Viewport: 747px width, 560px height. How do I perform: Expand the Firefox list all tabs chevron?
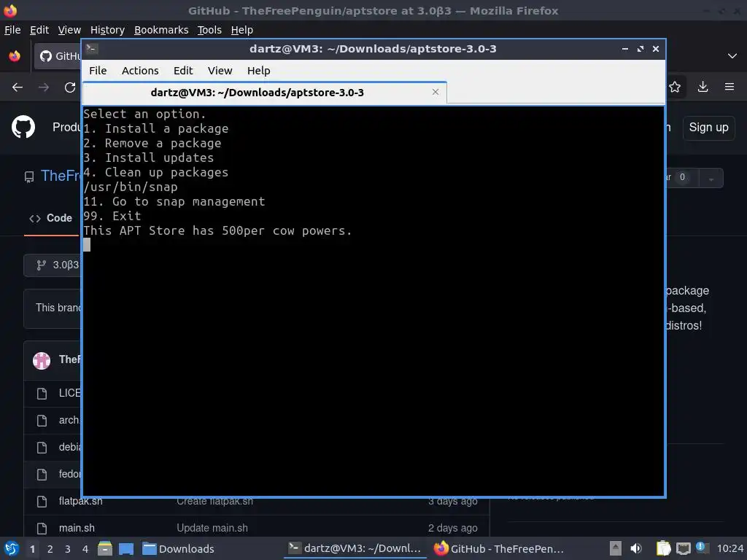732,56
